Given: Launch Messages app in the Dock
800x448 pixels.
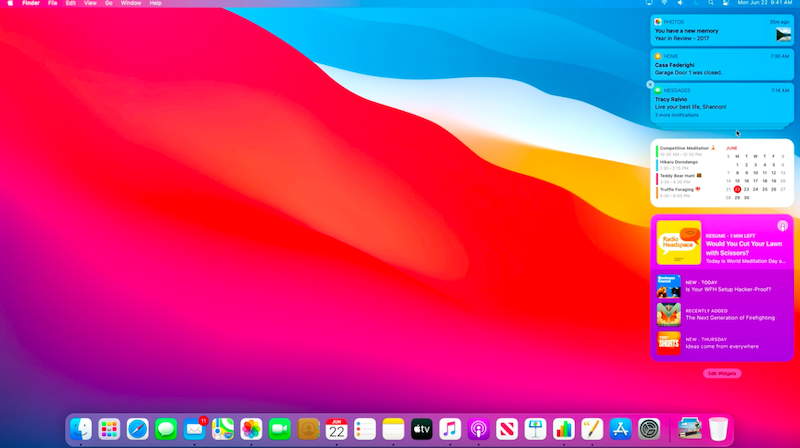Looking at the screenshot, I should (x=166, y=429).
